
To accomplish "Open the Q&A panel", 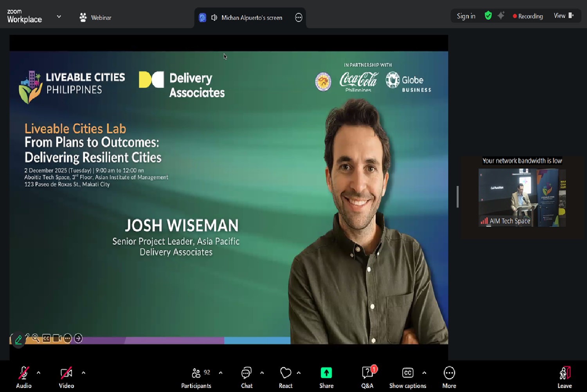I will pyautogui.click(x=367, y=374).
